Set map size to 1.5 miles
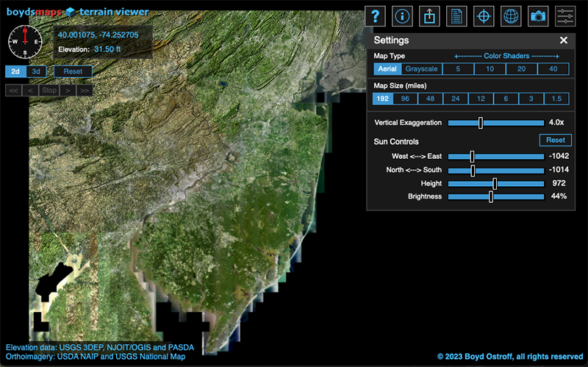 pos(556,99)
